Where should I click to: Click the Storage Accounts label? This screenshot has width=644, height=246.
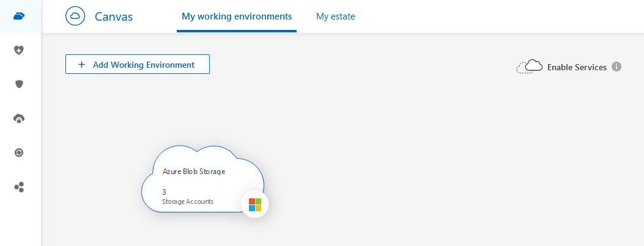tap(188, 201)
